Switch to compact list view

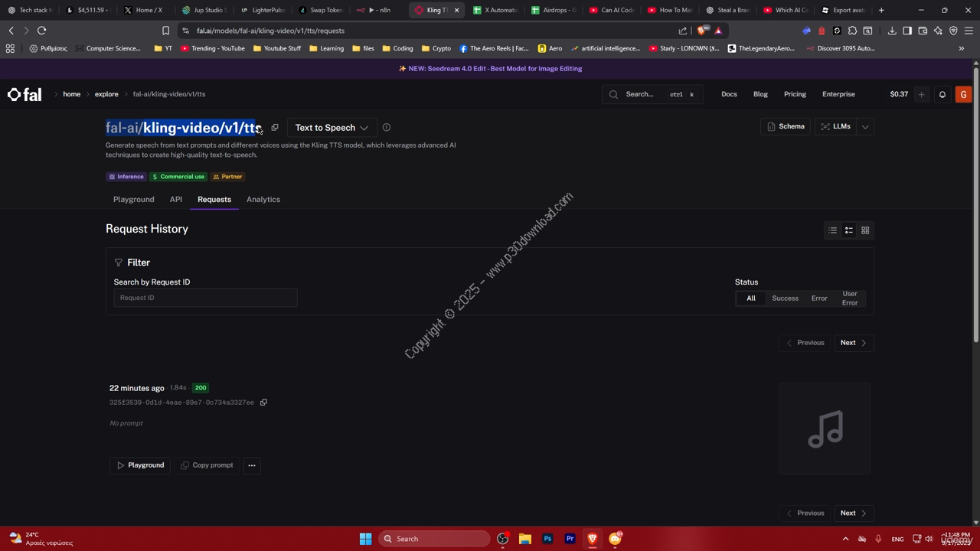tap(832, 230)
